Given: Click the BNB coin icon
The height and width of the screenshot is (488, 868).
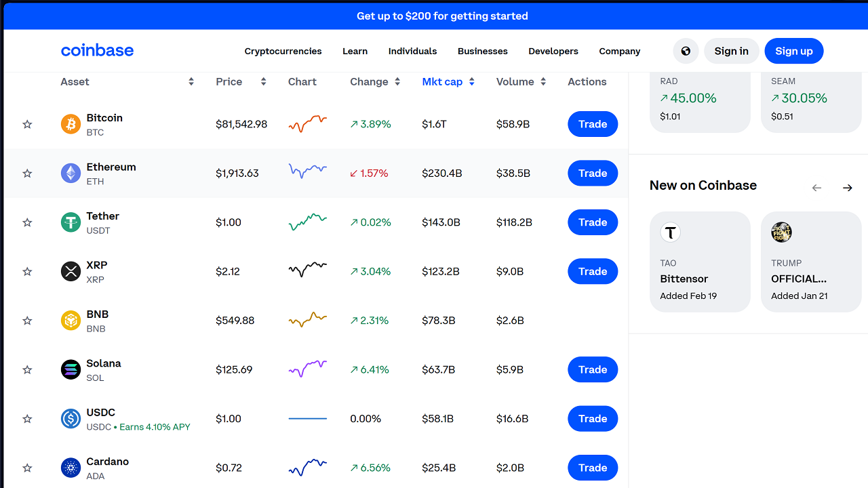Looking at the screenshot, I should click(x=71, y=321).
